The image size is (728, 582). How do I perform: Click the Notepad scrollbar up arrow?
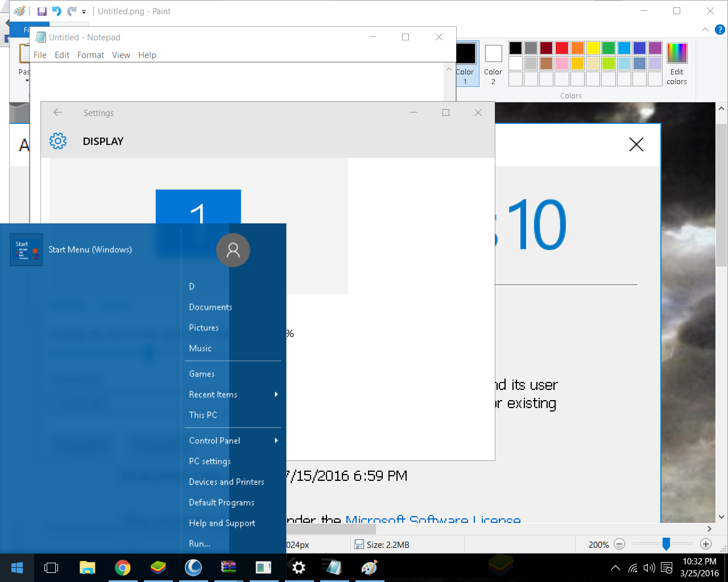(449, 70)
